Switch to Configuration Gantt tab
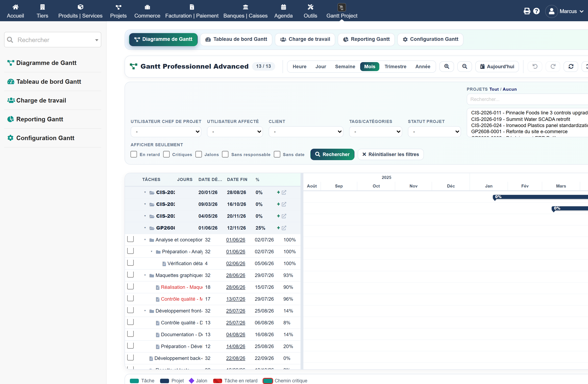The image size is (588, 384). pyautogui.click(x=430, y=39)
